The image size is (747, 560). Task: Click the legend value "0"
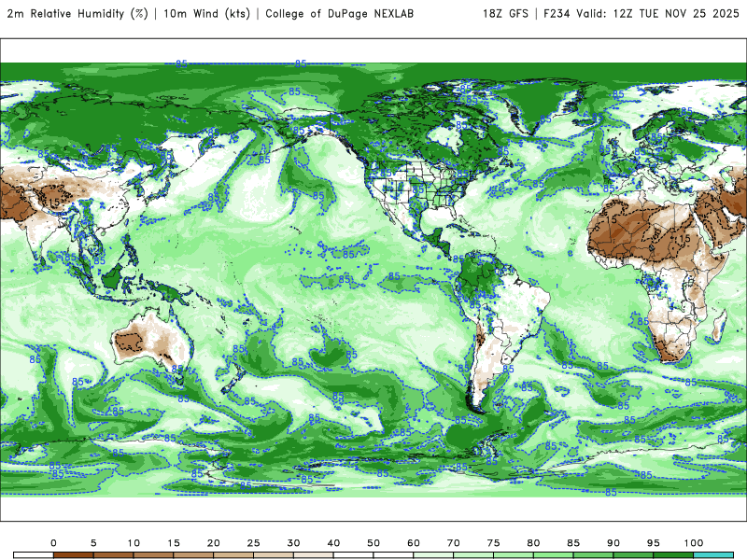(x=53, y=543)
